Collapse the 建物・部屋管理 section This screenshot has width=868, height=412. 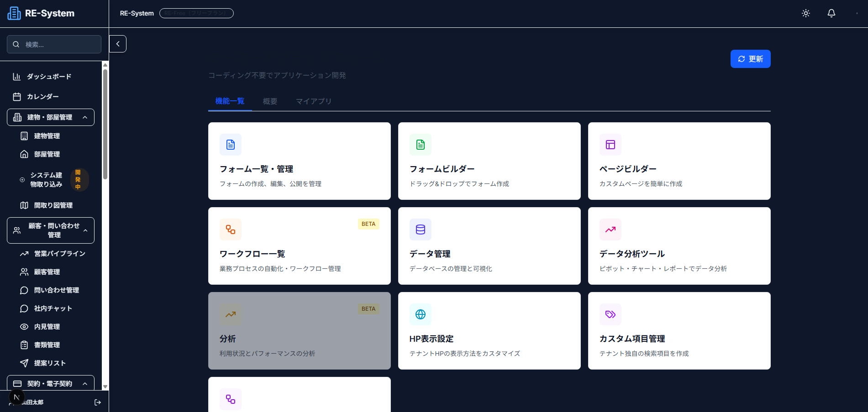coord(51,117)
